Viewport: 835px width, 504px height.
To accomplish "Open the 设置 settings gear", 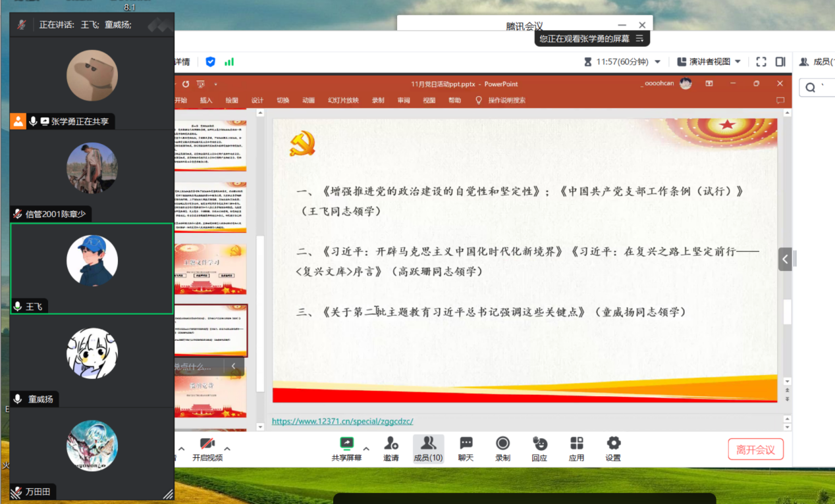I will pos(613,448).
